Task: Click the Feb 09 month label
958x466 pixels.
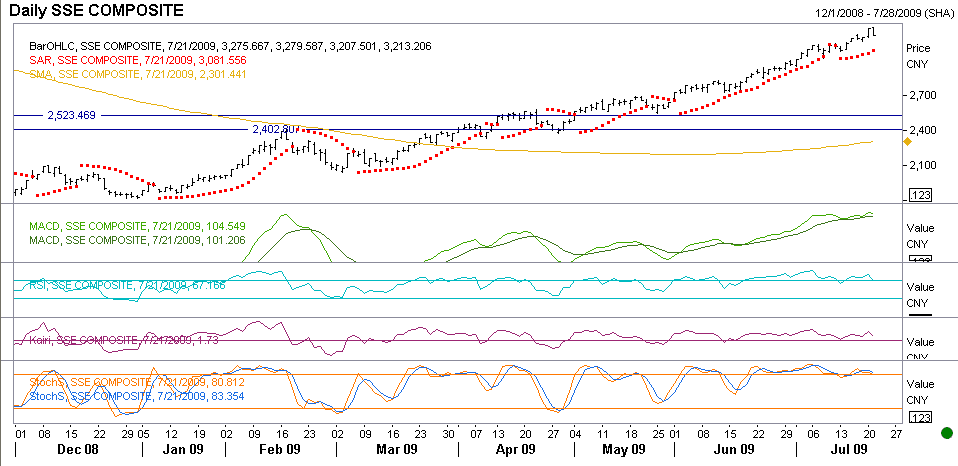Action: 280,450
